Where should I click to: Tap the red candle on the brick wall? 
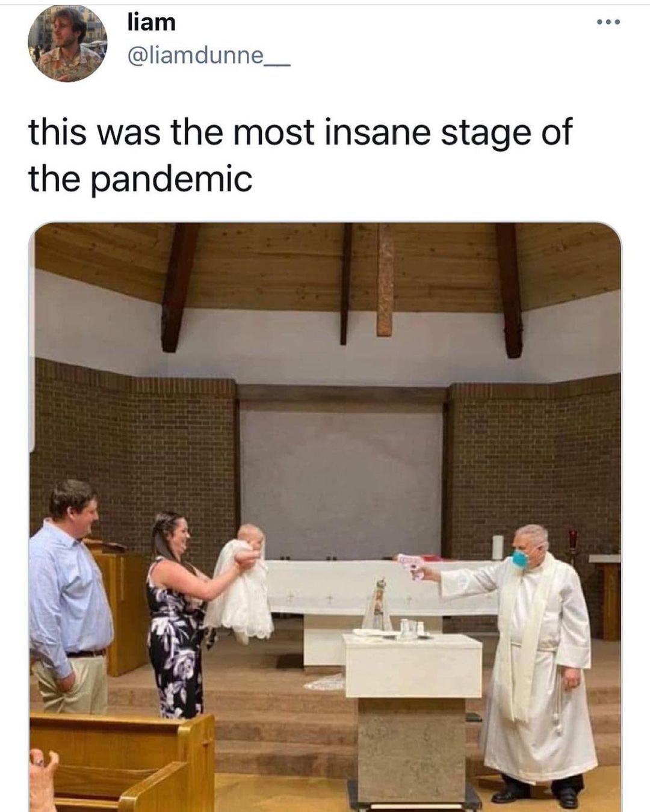(x=573, y=540)
